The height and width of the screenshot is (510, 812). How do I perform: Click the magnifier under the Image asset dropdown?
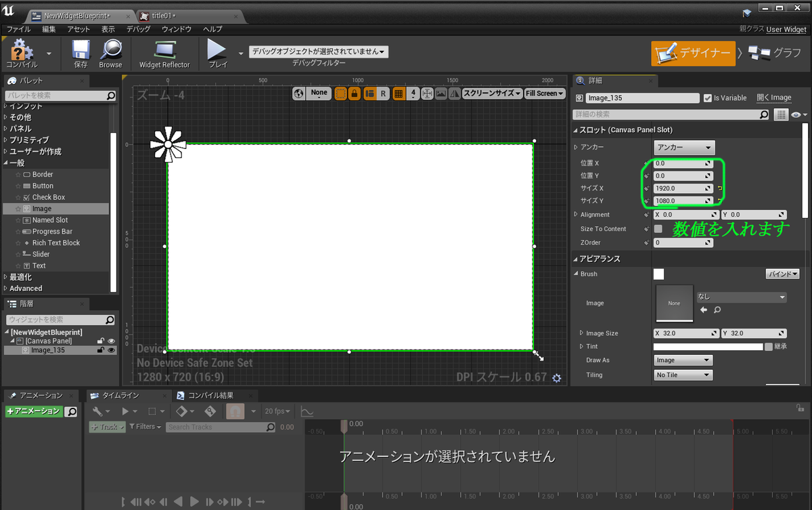717,310
